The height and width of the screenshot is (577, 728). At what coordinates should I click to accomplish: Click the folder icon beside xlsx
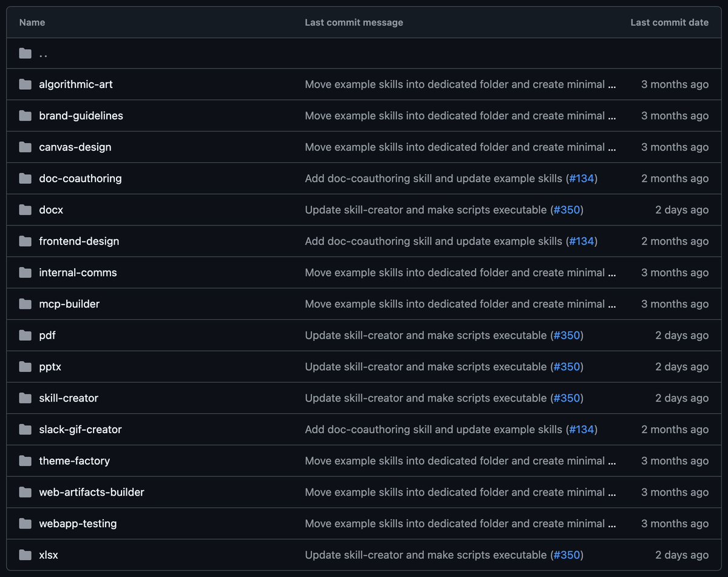point(25,555)
